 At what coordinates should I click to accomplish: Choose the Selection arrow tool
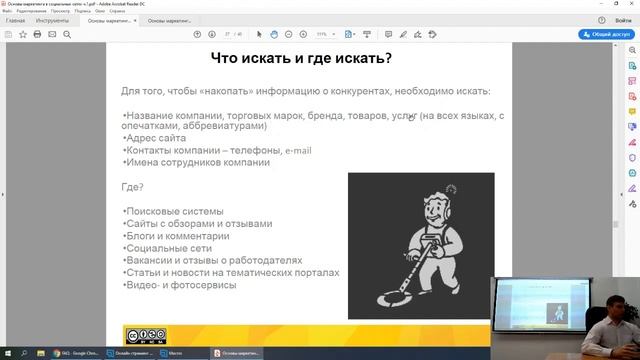259,34
